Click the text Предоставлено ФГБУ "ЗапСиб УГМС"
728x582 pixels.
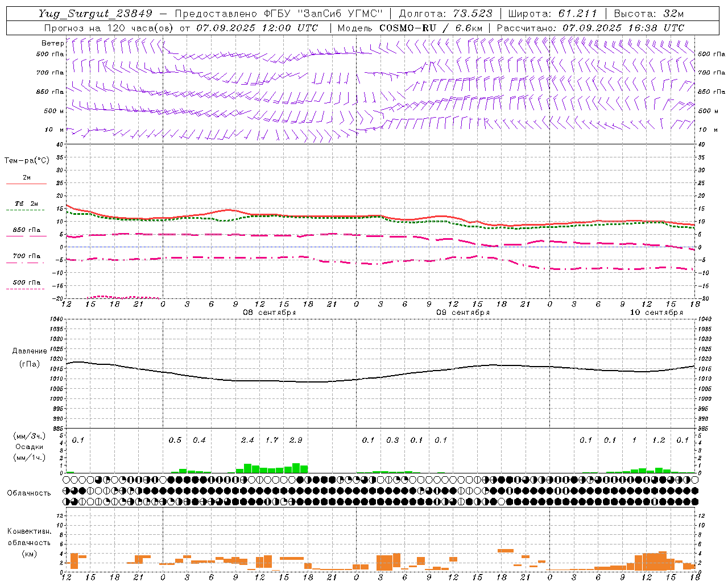pos(279,14)
